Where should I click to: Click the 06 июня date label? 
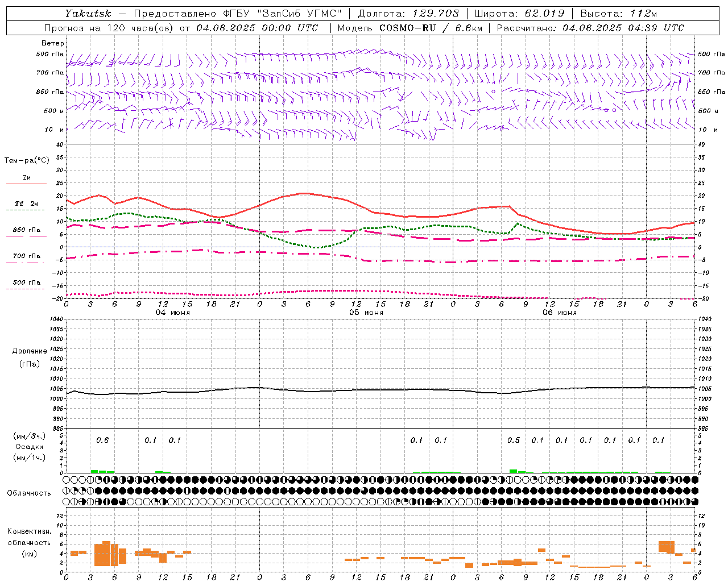(x=560, y=313)
